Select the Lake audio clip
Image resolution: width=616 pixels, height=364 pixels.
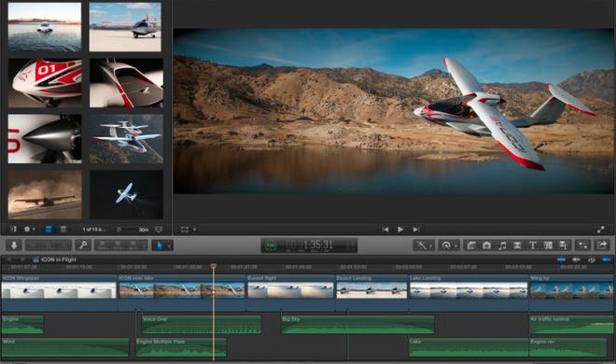pos(469,347)
